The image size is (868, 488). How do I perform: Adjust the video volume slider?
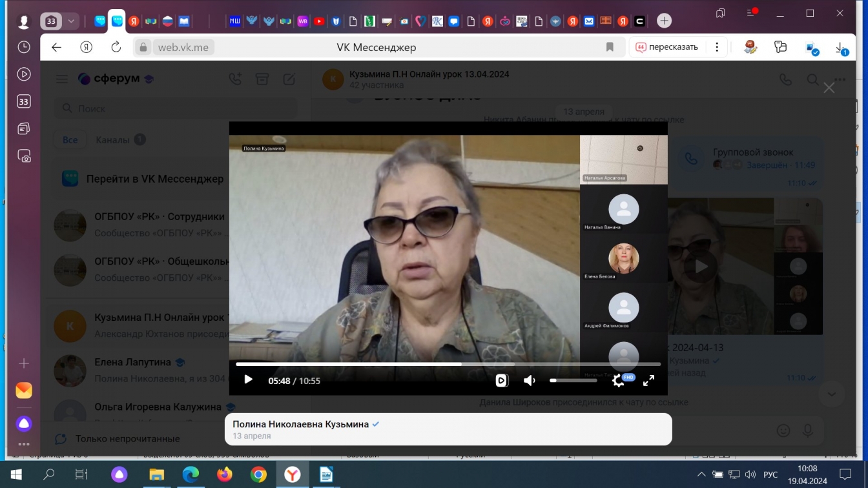[573, 381]
